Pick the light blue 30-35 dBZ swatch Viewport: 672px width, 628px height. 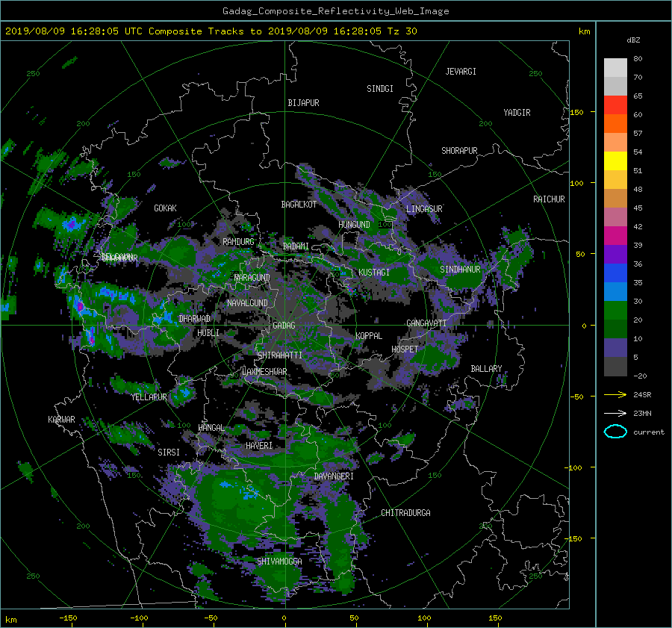coord(615,291)
